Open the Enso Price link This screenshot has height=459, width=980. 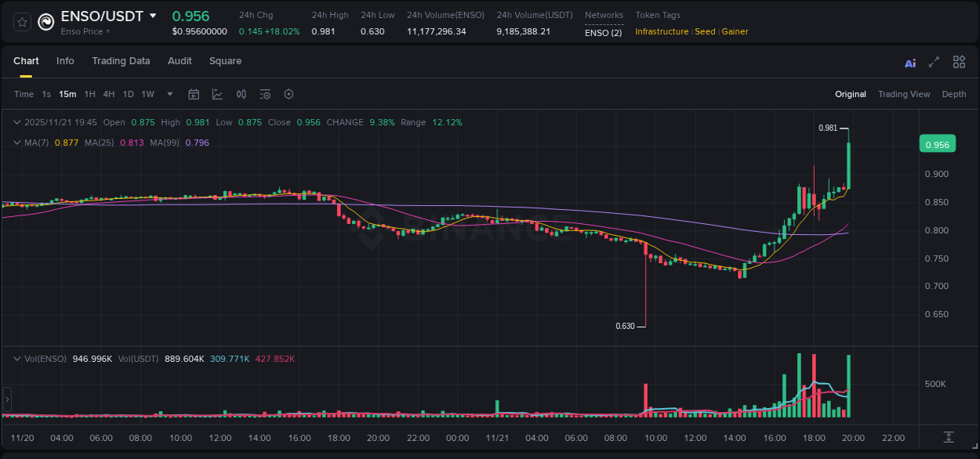pos(82,31)
